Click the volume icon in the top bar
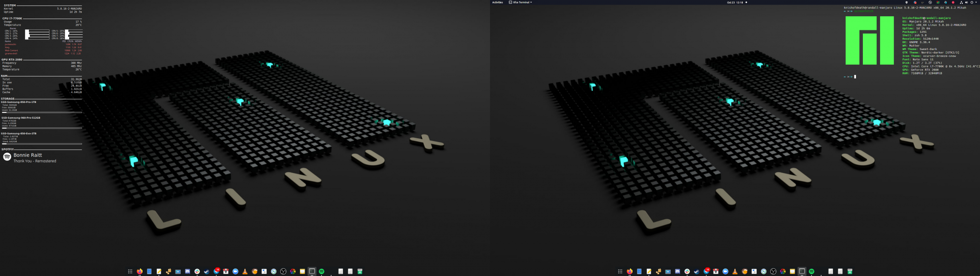 click(966, 2)
